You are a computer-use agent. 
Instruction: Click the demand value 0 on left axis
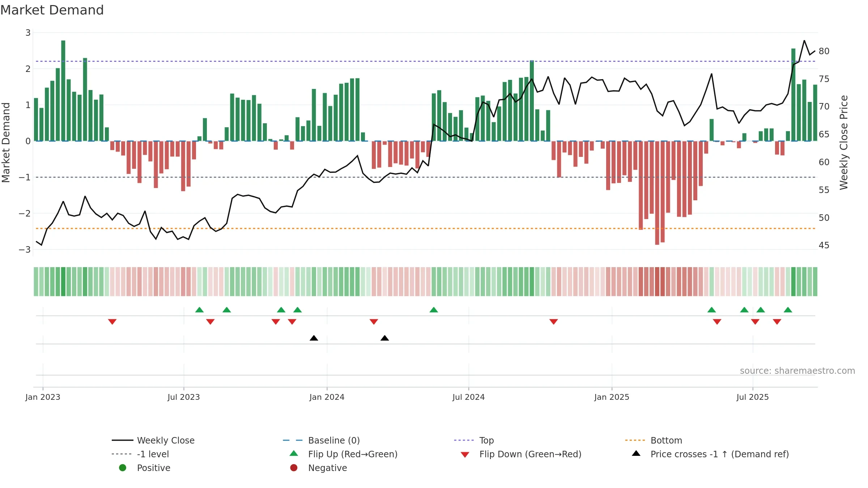(x=28, y=141)
